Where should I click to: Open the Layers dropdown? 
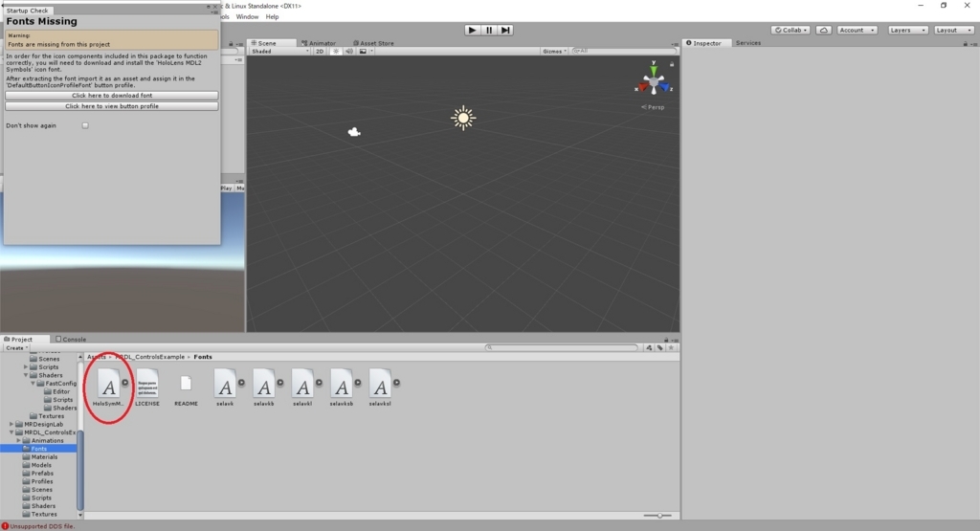click(x=907, y=30)
